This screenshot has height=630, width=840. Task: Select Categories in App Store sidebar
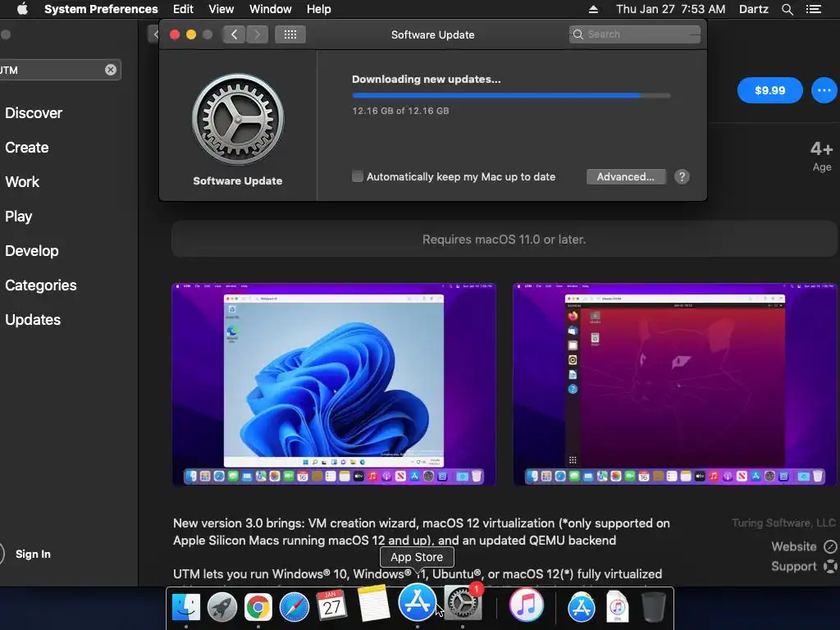tap(41, 285)
